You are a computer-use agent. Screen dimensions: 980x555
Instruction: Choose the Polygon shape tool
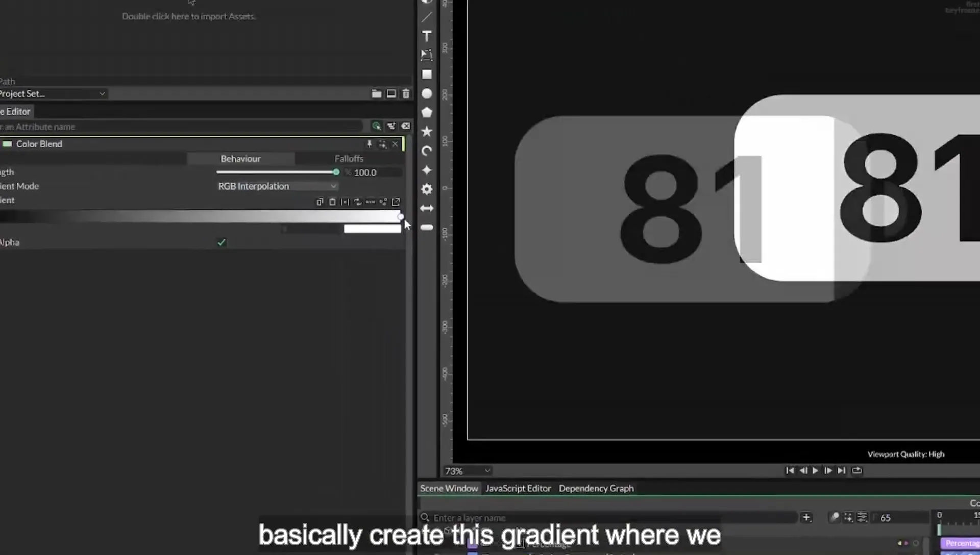point(427,113)
